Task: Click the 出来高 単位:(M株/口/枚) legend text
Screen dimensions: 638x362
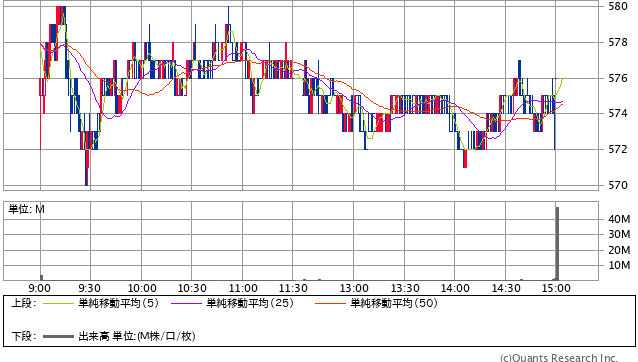Action: tap(137, 336)
